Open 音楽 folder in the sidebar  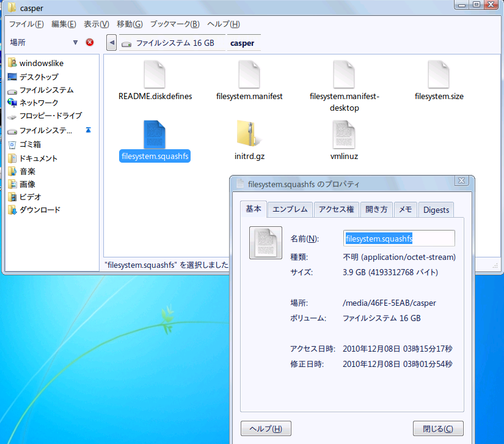tap(21, 171)
